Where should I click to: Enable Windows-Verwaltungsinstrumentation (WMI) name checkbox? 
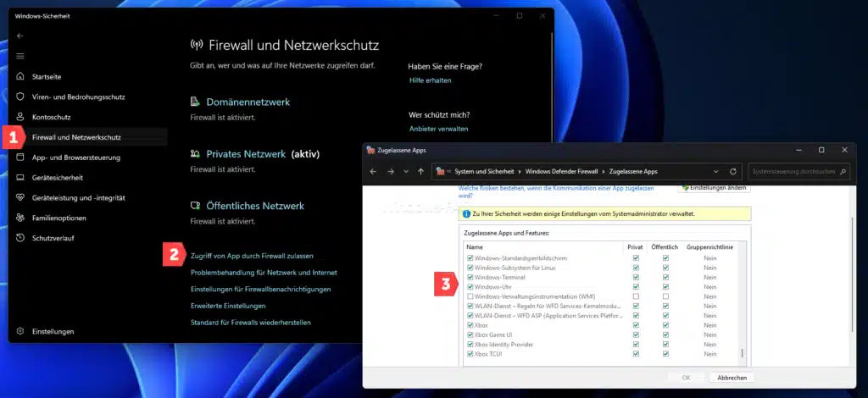click(470, 296)
